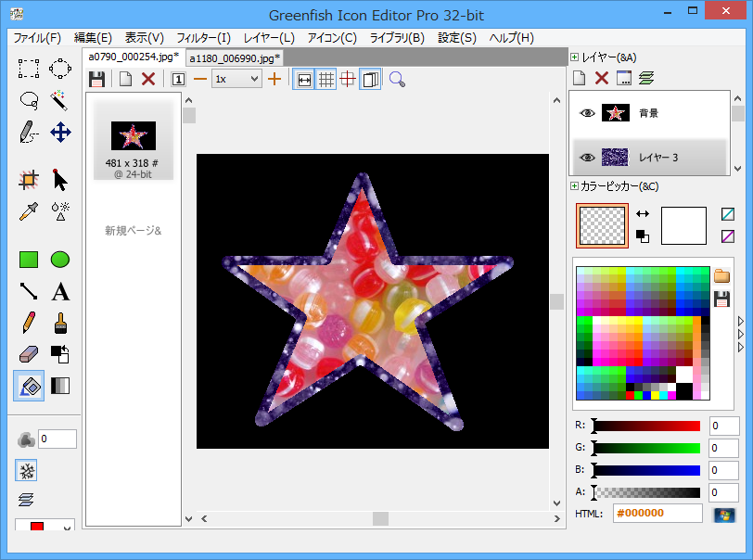
Task: Click the delete layer red X button
Action: tap(601, 79)
